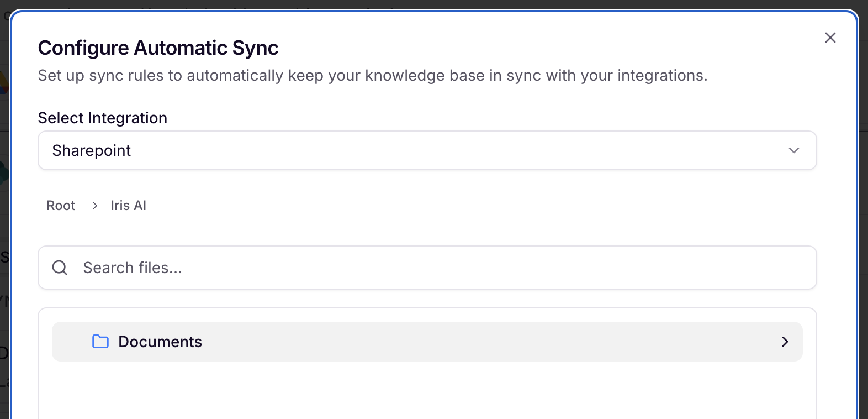The image size is (868, 419).
Task: Click the blue folder icon beside Documents
Action: coord(100,342)
